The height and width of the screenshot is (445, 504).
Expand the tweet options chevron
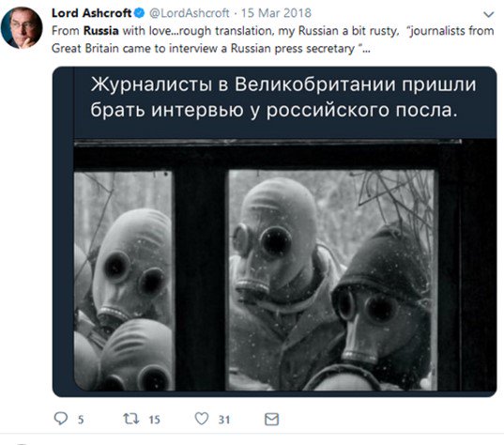click(x=489, y=14)
